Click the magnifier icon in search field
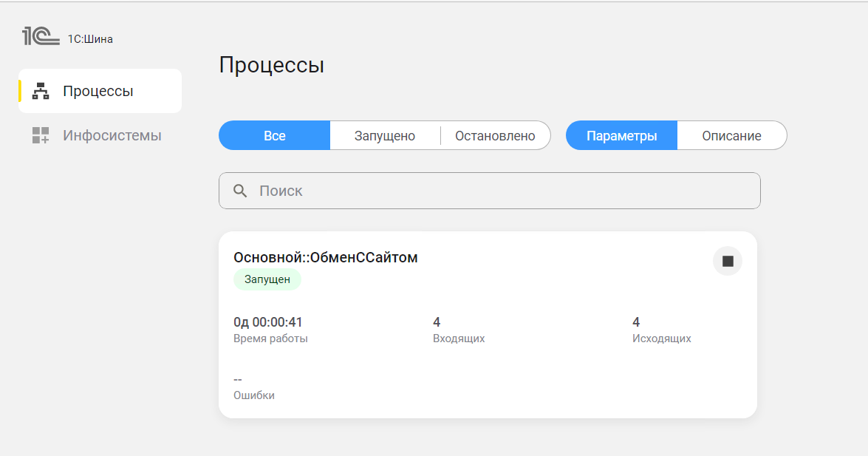The image size is (868, 456). pyautogui.click(x=240, y=191)
